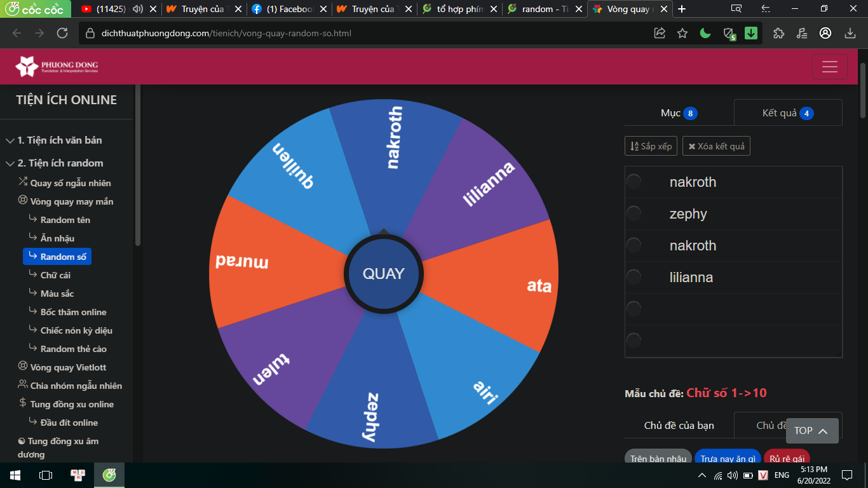Select the radio circle beside lilianna result
Image resolution: width=868 pixels, height=488 pixels.
pos(634,277)
